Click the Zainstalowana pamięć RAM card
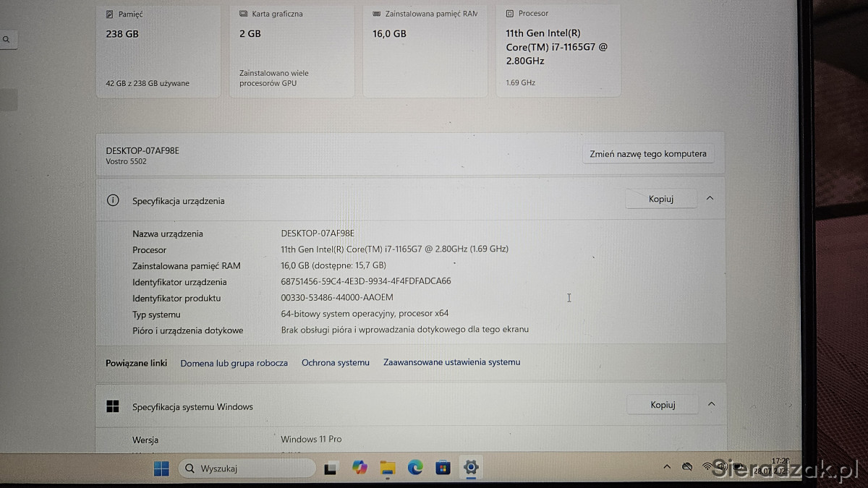 click(x=425, y=51)
